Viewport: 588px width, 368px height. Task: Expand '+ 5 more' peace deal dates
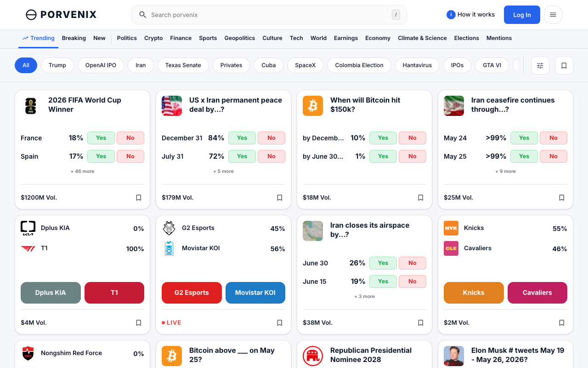point(224,171)
